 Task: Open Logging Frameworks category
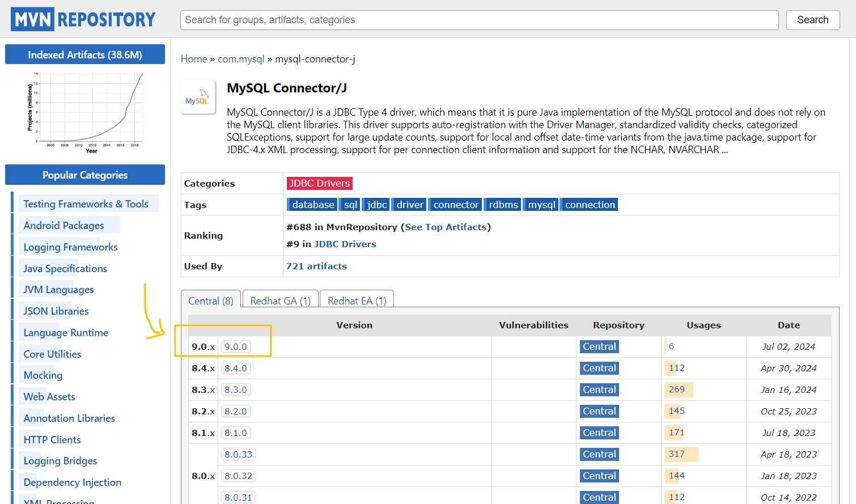[70, 247]
